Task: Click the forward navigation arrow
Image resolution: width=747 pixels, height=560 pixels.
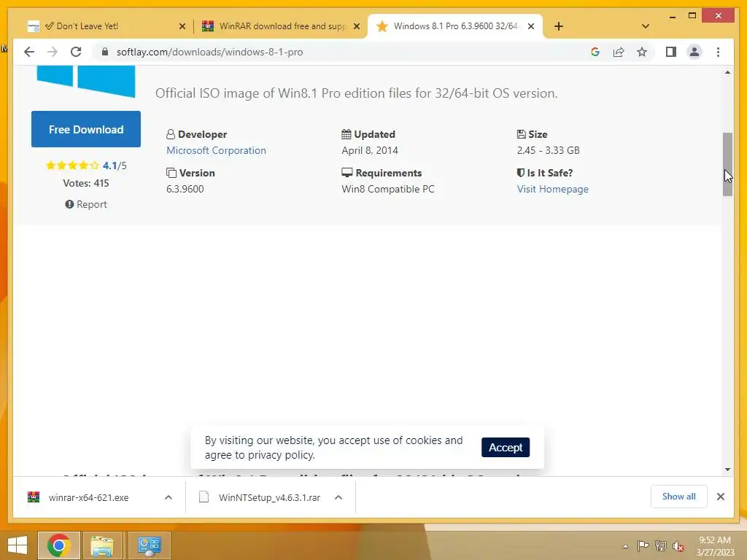Action: coord(53,52)
